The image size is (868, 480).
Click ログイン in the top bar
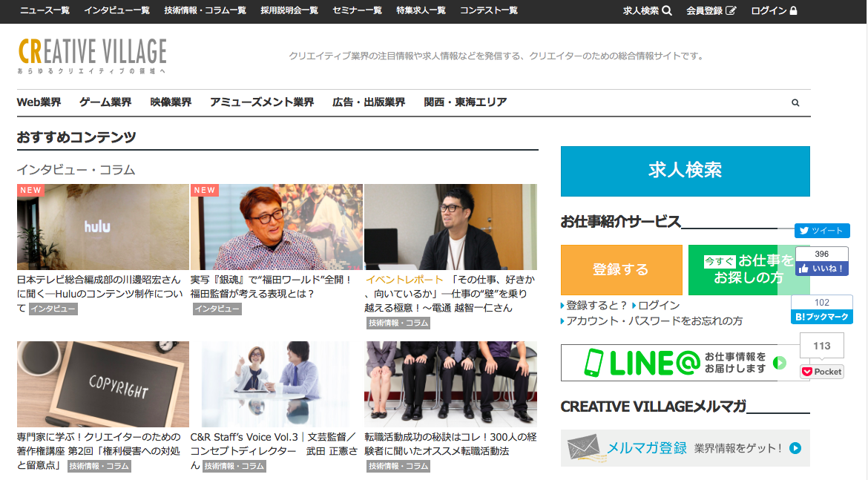click(x=774, y=10)
